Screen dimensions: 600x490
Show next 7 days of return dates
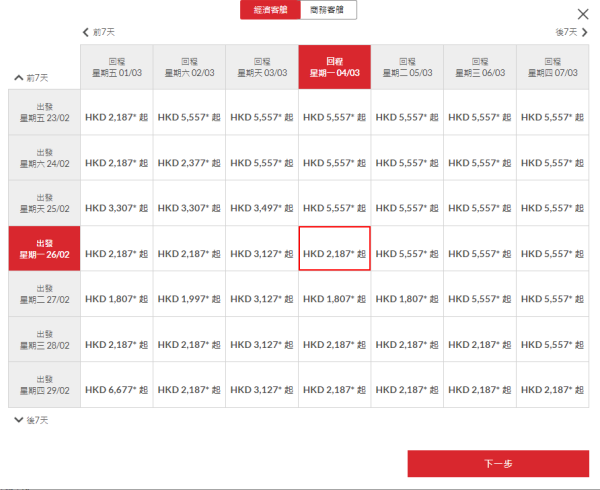tap(568, 32)
